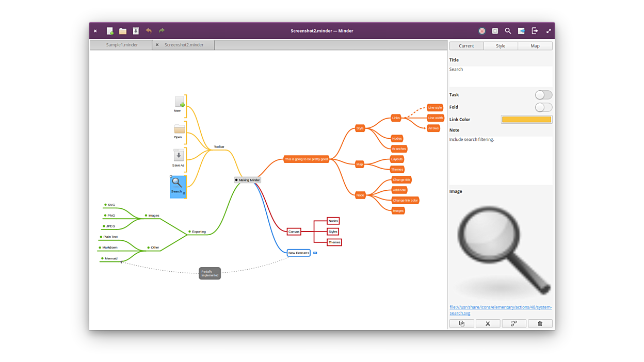Undo the last action
The image size is (644, 362).
(x=149, y=31)
